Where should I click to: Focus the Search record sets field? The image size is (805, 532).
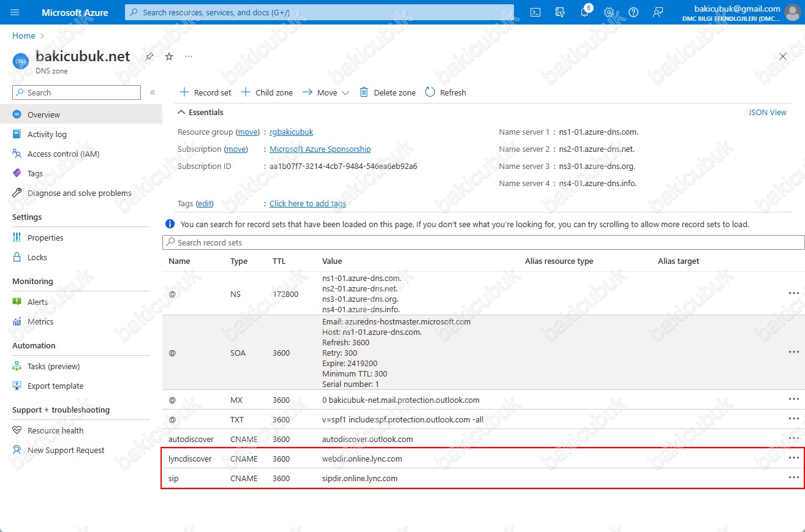483,242
